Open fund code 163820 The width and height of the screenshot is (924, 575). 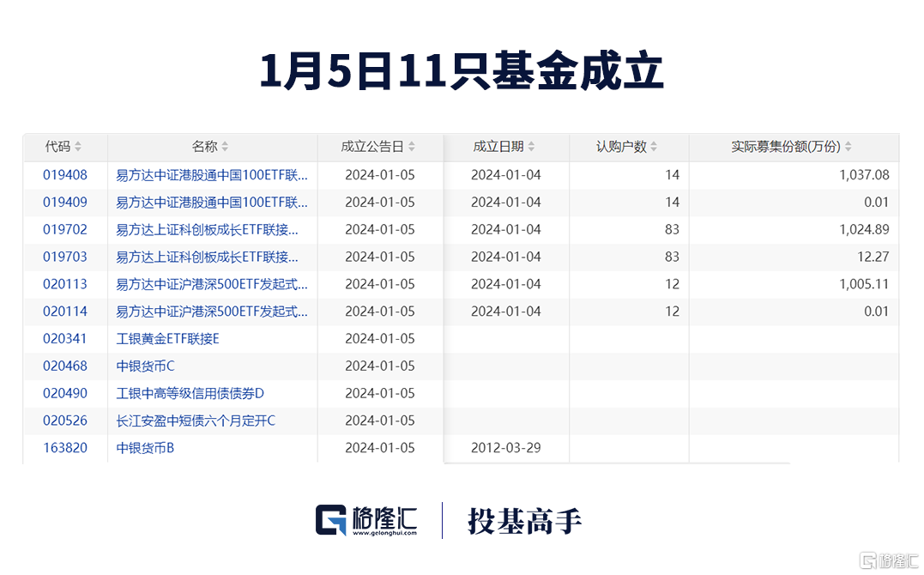click(65, 448)
